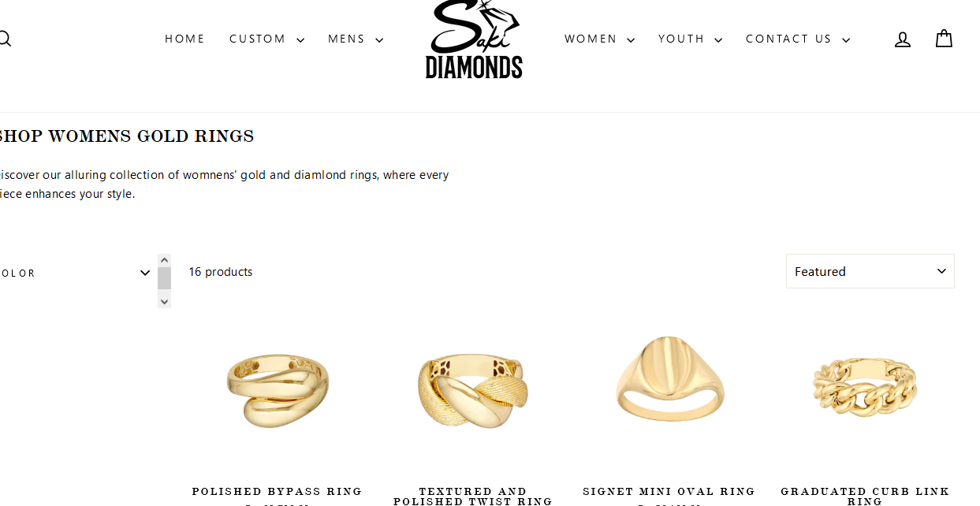Click the Polished Bypass Ring title link

point(278,492)
